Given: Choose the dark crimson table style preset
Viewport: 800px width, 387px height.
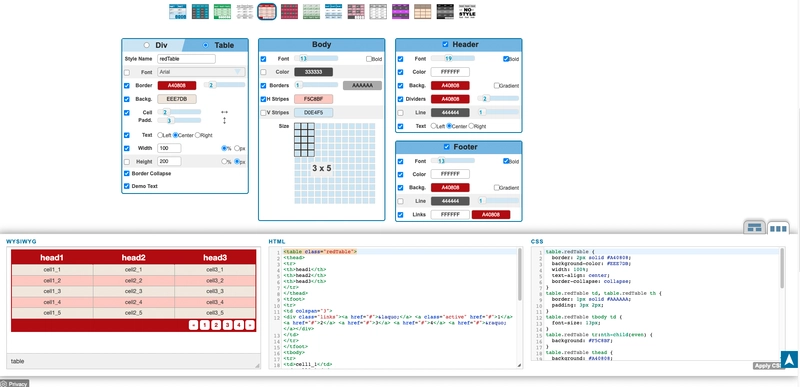Looking at the screenshot, I should [289, 11].
